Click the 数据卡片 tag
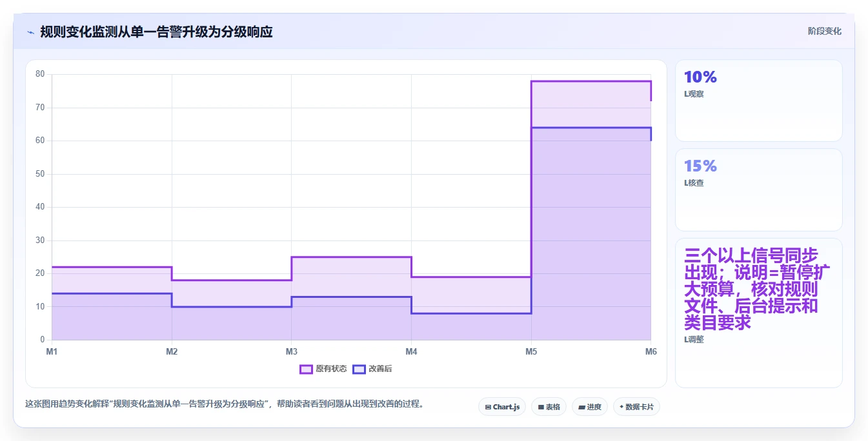Screen dimensions: 868x441 click(636, 407)
